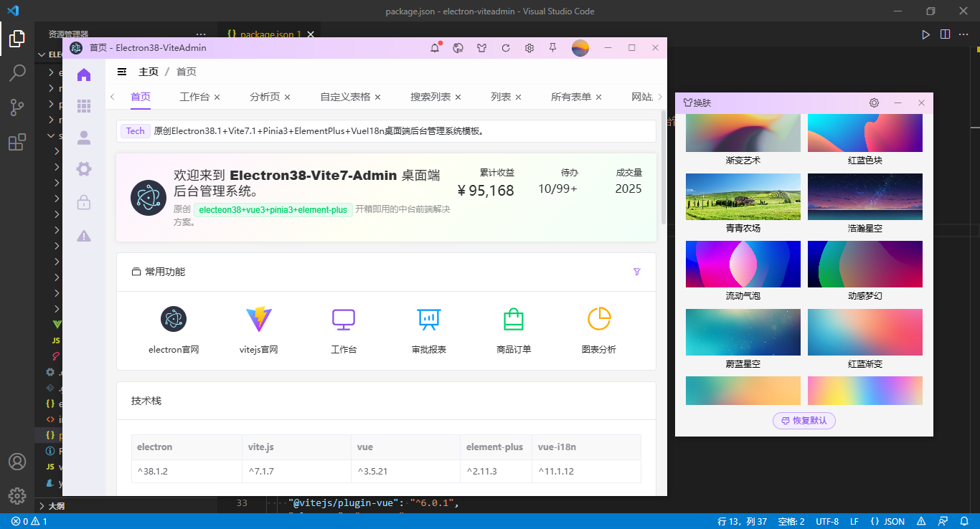The image size is (980, 529).
Task: Click the language switch globe icon
Action: coord(458,48)
